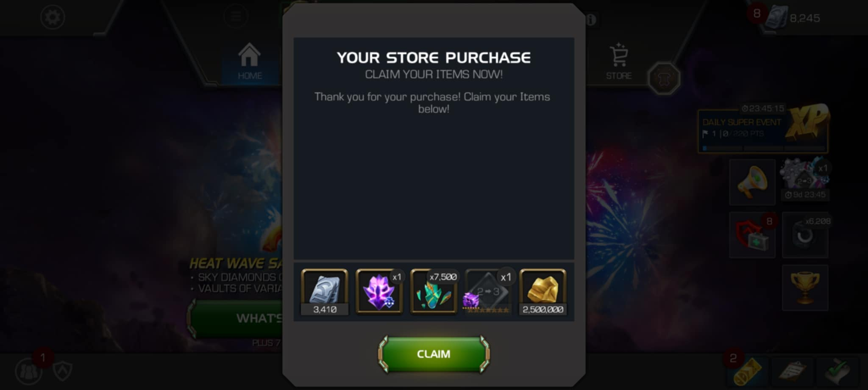
Task: Go to the Home tab
Action: point(250,61)
